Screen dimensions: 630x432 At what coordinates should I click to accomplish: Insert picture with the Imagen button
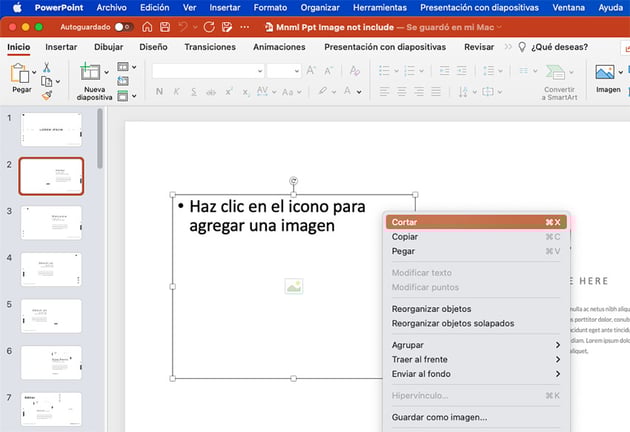click(x=607, y=76)
